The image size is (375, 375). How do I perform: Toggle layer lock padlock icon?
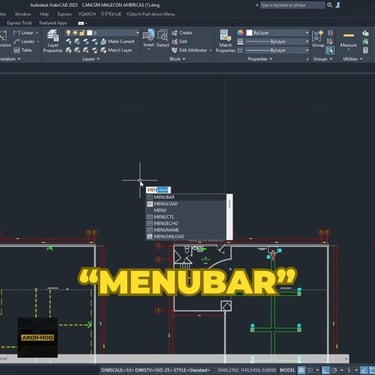tap(82, 33)
